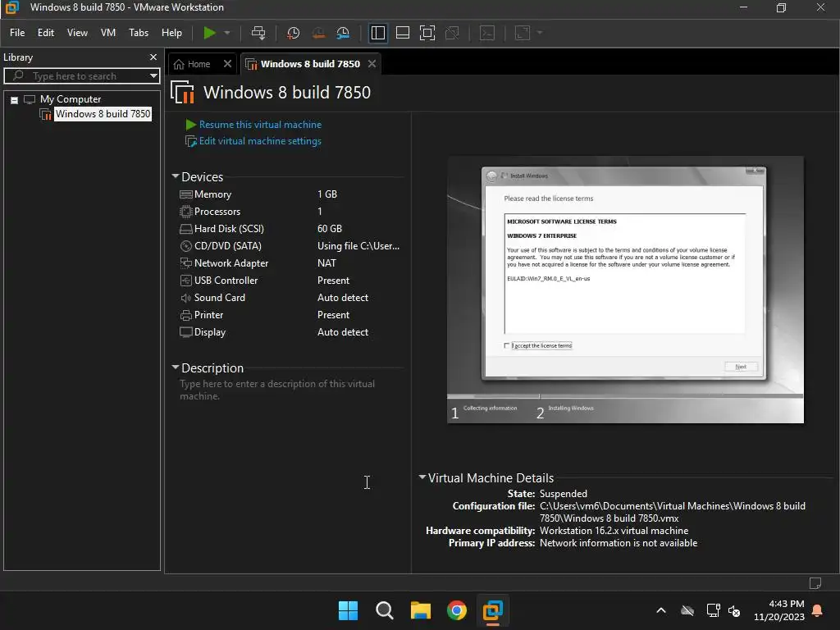
Task: Open the VM menu
Action: pos(108,33)
